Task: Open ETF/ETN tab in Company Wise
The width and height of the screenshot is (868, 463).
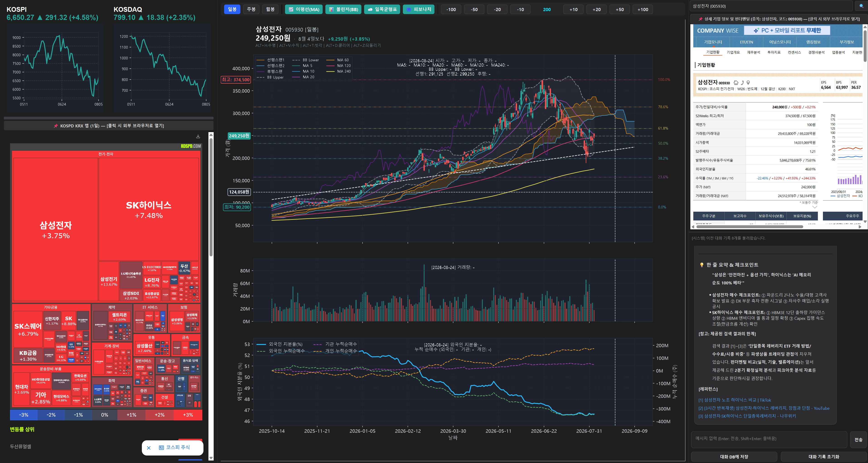Action: 746,42
